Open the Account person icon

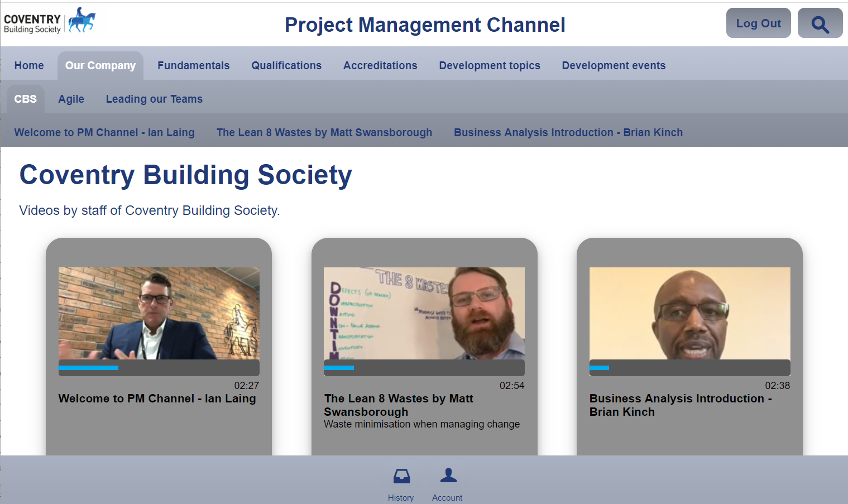point(448,476)
